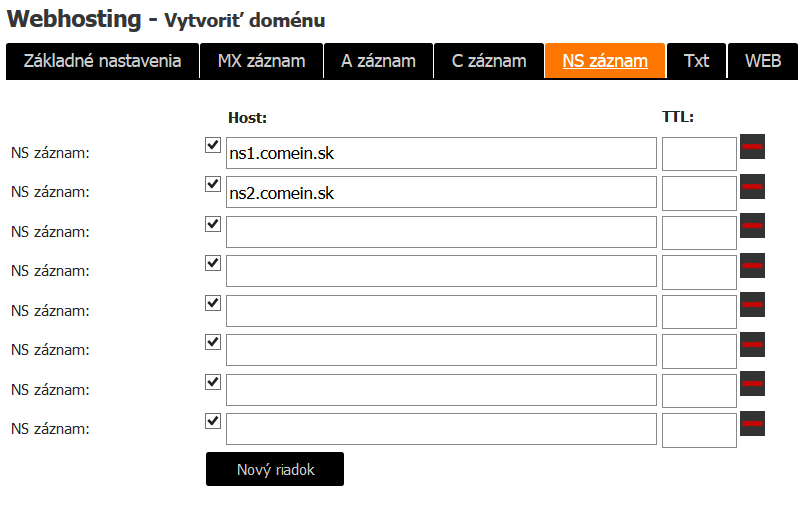The width and height of the screenshot is (812, 512).
Task: Open the Základné nastavenia tab
Action: 103,61
